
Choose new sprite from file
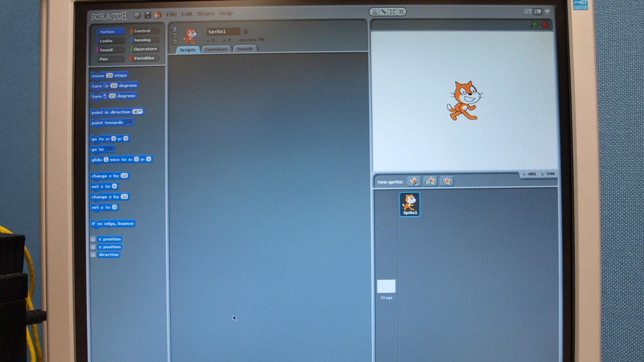pyautogui.click(x=430, y=181)
